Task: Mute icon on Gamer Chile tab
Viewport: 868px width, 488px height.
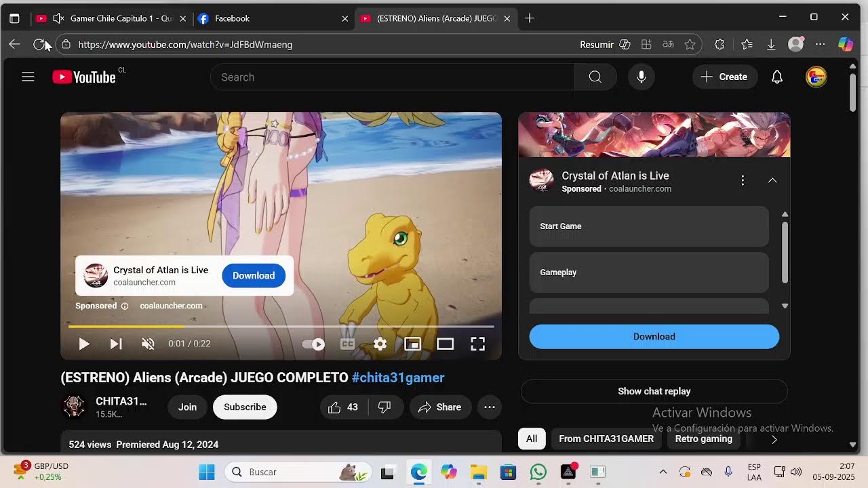Action: (59, 18)
